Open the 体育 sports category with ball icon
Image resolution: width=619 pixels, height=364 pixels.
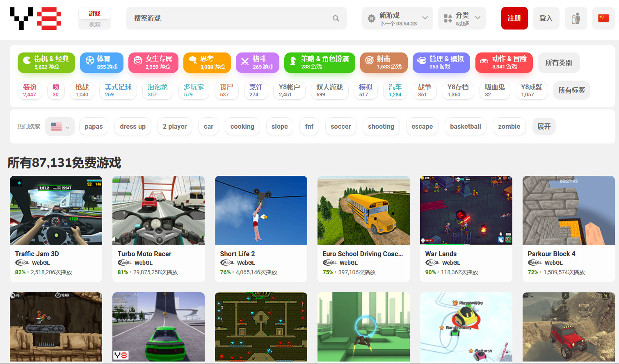[x=102, y=63]
